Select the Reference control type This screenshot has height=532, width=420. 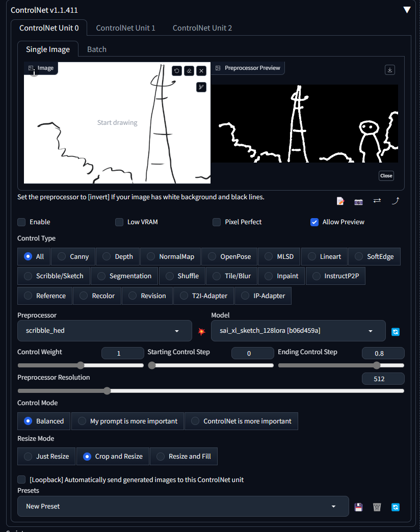(x=45, y=296)
